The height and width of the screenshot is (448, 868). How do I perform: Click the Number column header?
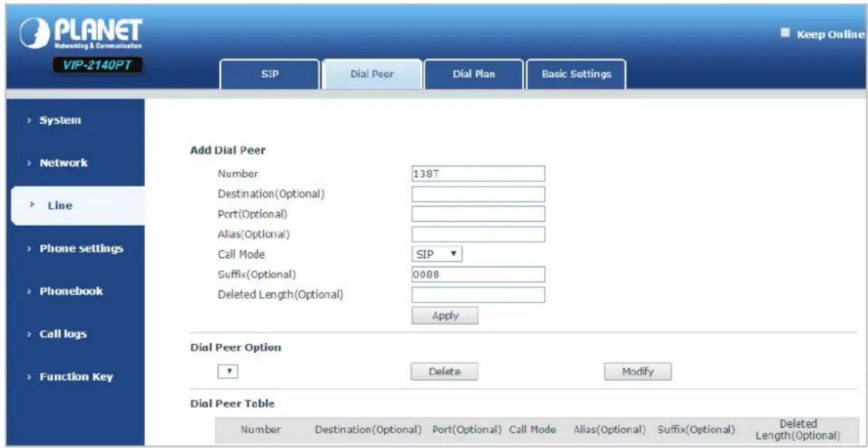[x=260, y=430]
